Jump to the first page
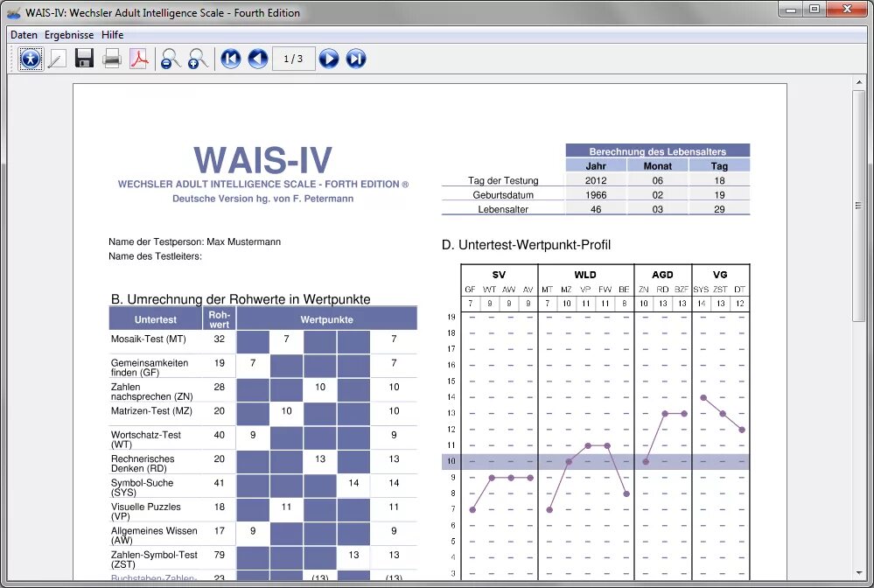The width and height of the screenshot is (874, 588). (x=231, y=59)
